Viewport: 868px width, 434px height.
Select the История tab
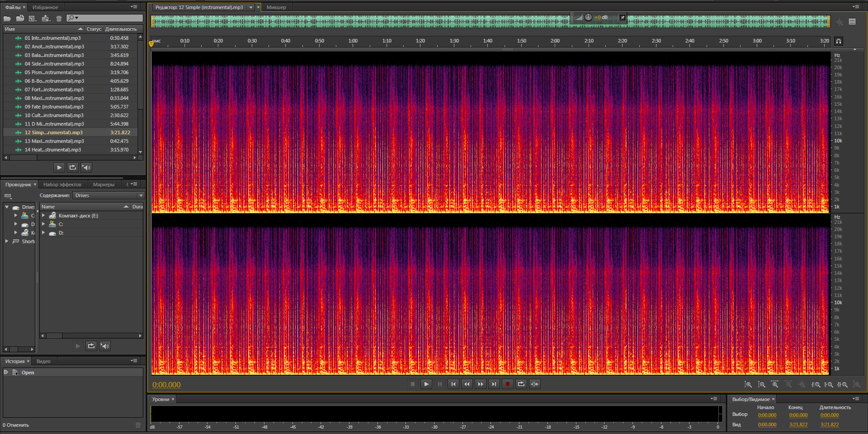[x=15, y=361]
